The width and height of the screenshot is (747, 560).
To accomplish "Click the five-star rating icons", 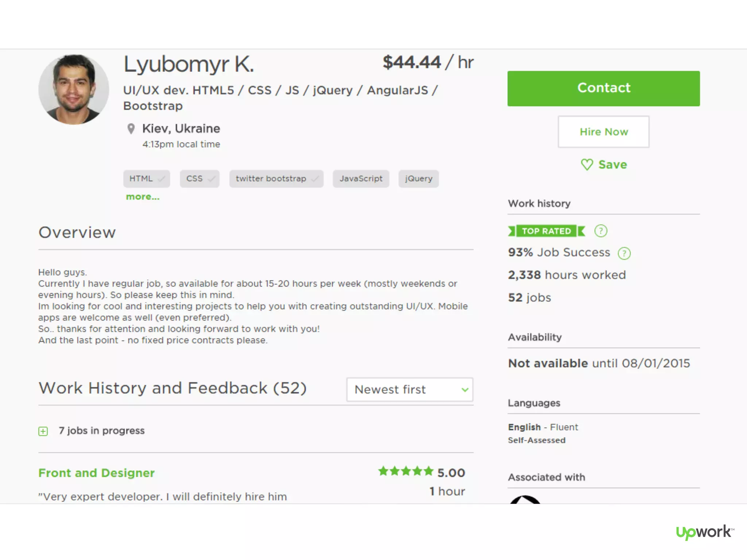I will pos(406,472).
